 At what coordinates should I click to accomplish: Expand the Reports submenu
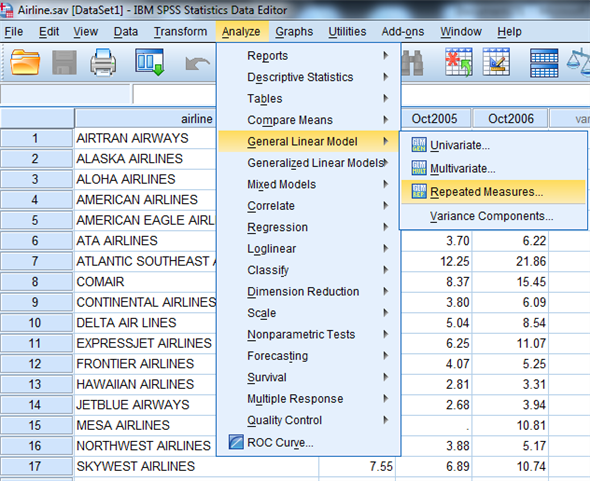(309, 56)
